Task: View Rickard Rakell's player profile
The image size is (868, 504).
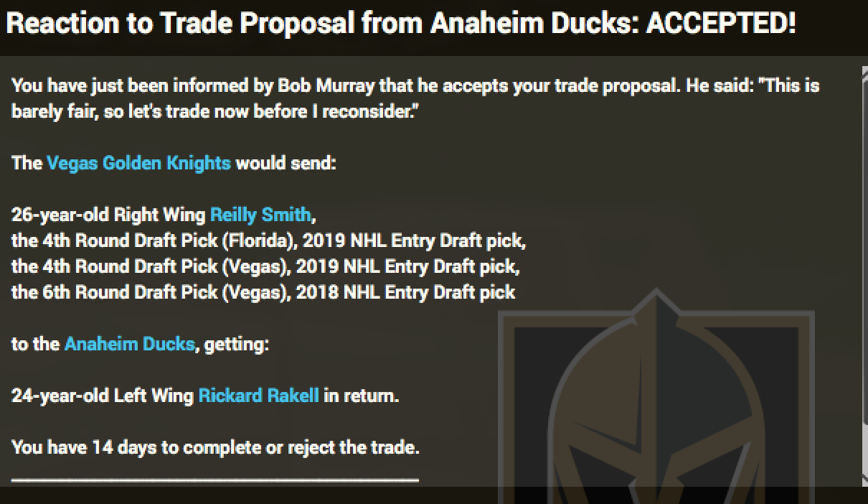Action: [258, 396]
